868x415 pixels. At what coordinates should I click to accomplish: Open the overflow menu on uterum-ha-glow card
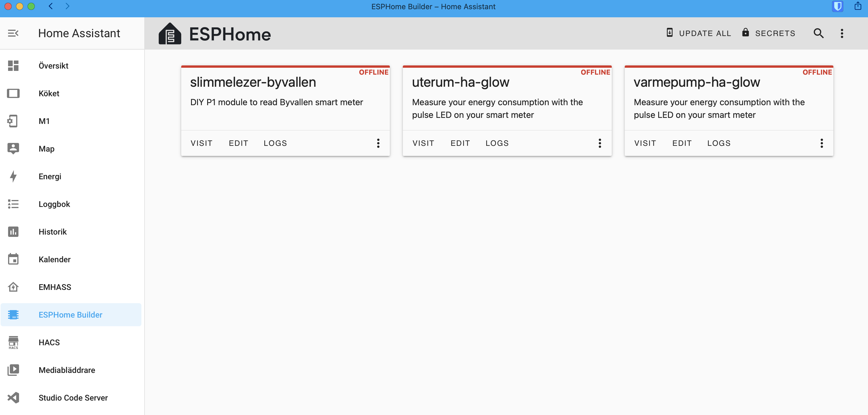click(600, 143)
